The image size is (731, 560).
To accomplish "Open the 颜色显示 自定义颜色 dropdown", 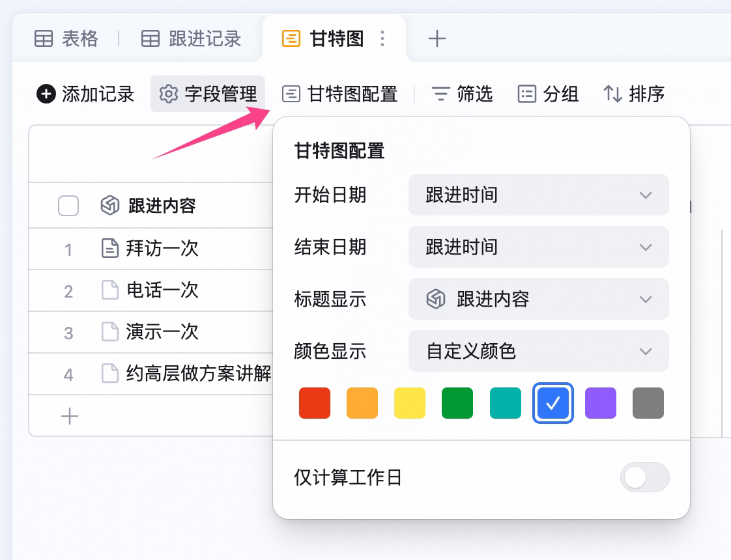I will pos(538,351).
